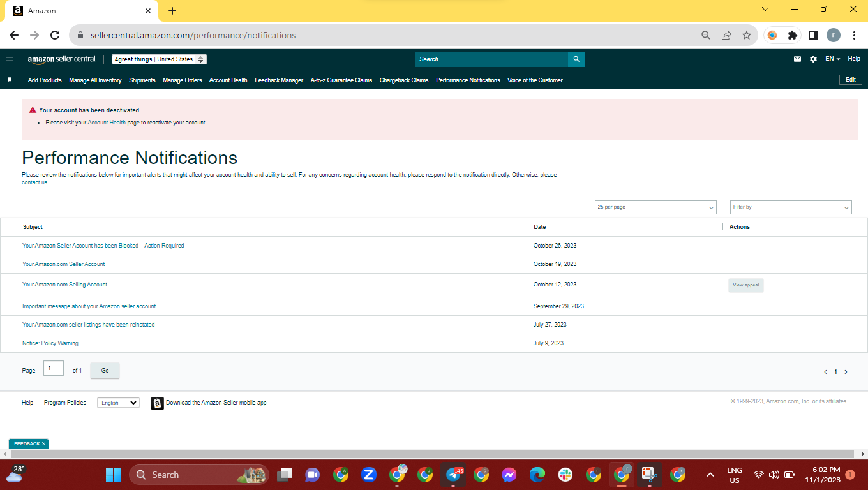Click the Chrome address bar URL
The width and height of the screenshot is (868, 490).
[193, 36]
